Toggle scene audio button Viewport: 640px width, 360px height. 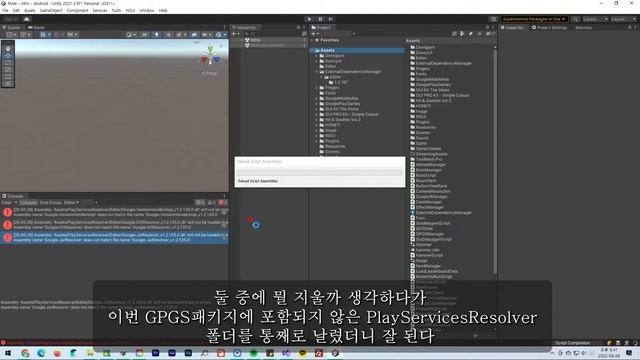click(x=168, y=35)
